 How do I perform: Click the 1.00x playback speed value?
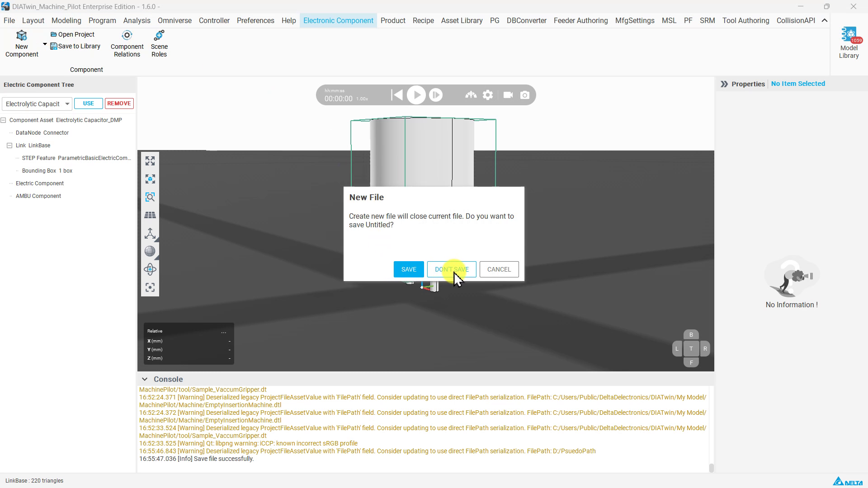(362, 99)
